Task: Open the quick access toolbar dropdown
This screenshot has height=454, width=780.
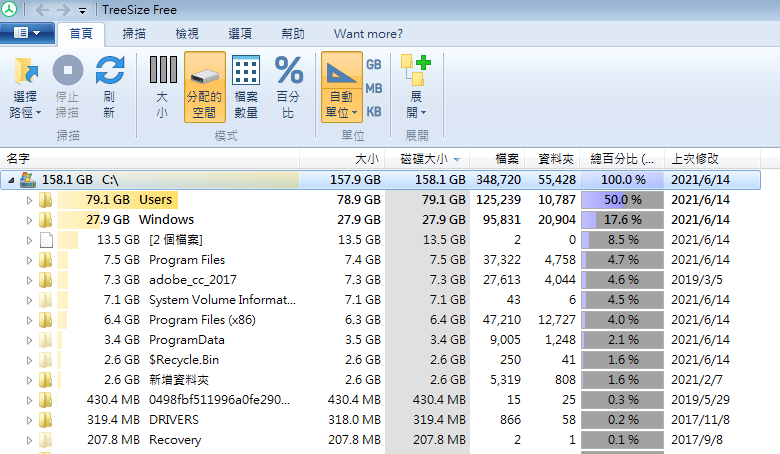Action: click(x=83, y=10)
